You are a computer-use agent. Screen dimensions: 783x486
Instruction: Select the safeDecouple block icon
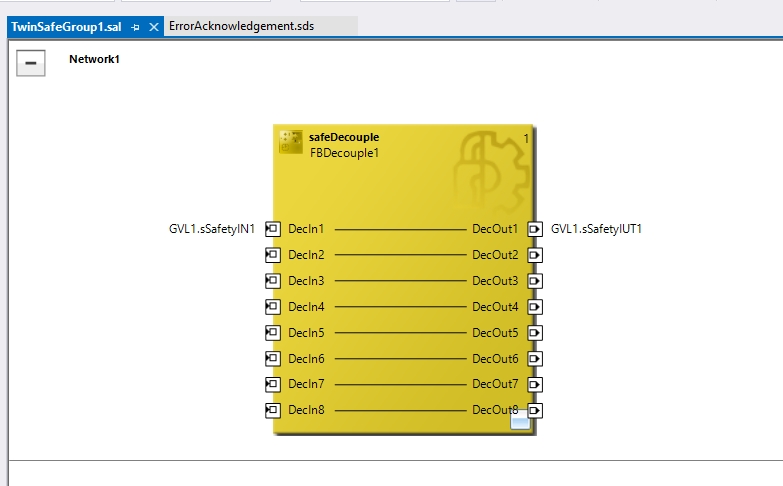point(291,142)
